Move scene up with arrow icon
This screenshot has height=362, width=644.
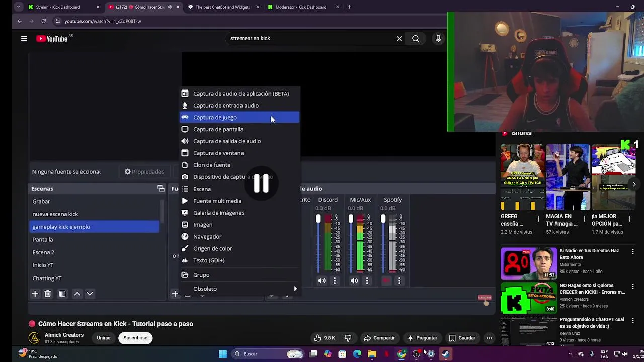(77, 294)
